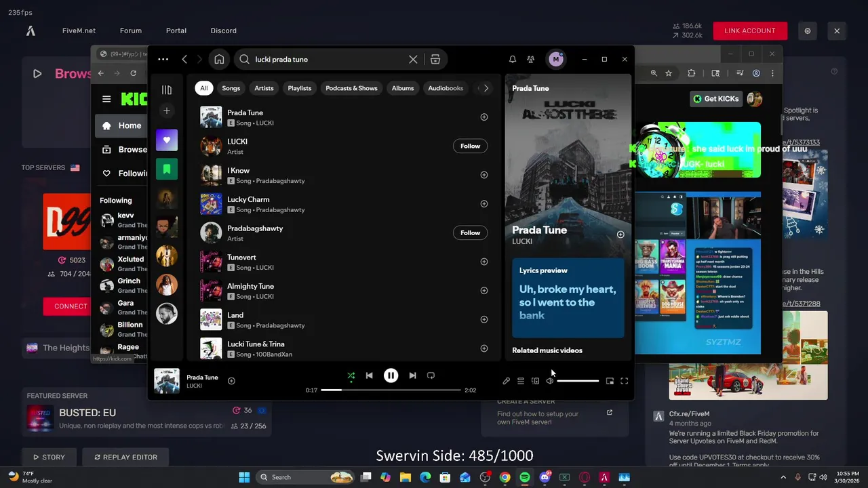The width and height of the screenshot is (868, 488).
Task: Open Spotify notifications bell
Action: pyautogui.click(x=513, y=60)
